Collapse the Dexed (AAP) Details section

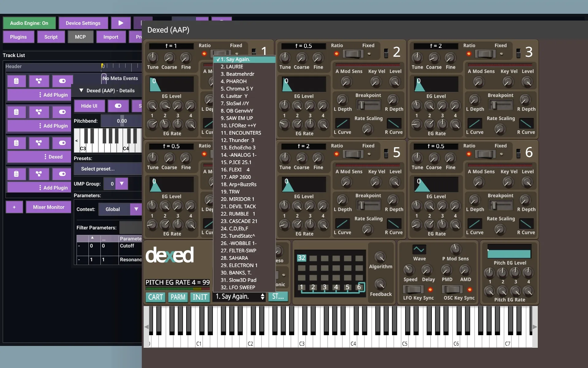[x=81, y=90]
